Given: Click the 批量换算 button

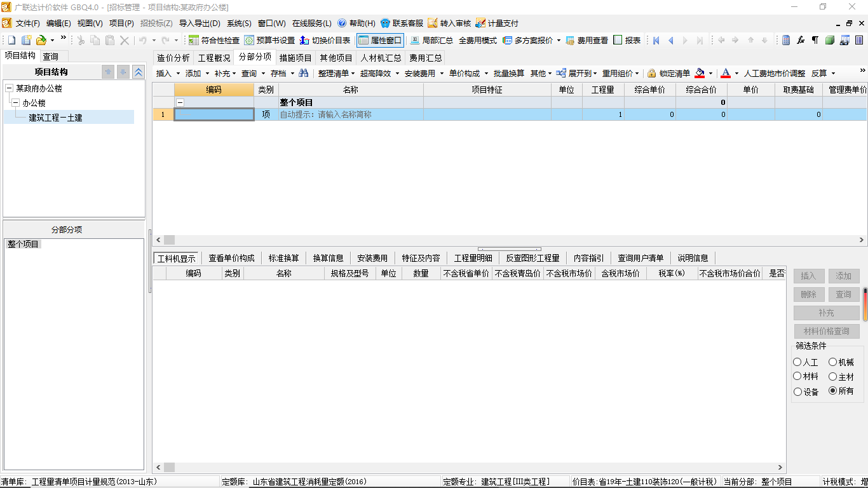Looking at the screenshot, I should click(508, 73).
